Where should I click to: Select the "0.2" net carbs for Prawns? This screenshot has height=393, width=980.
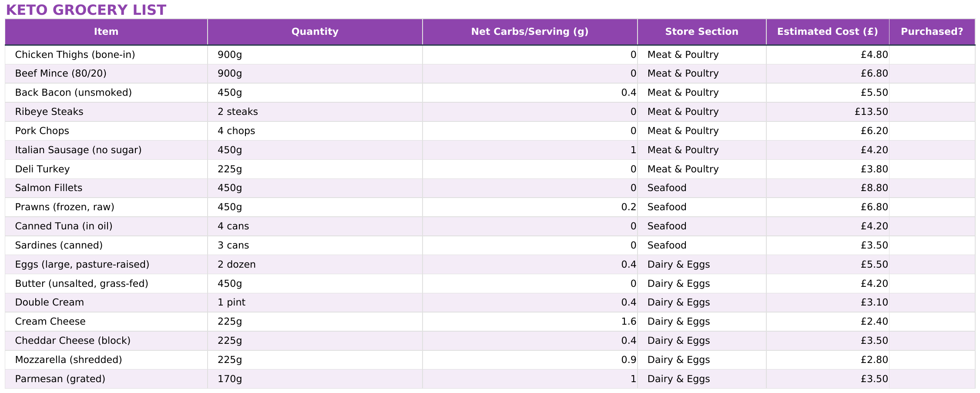530,207
